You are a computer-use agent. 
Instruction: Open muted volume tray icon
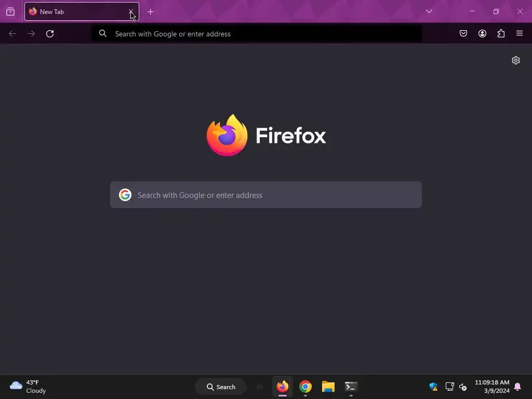(x=463, y=387)
